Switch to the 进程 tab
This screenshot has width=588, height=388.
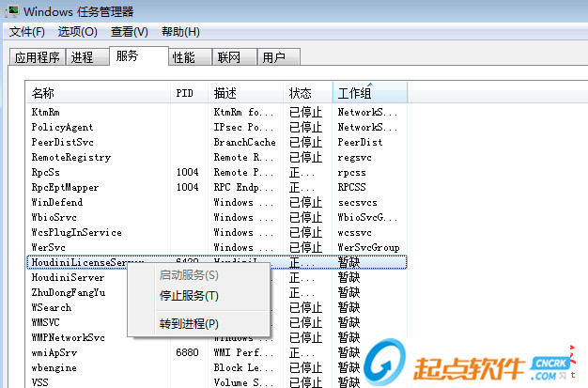87,57
